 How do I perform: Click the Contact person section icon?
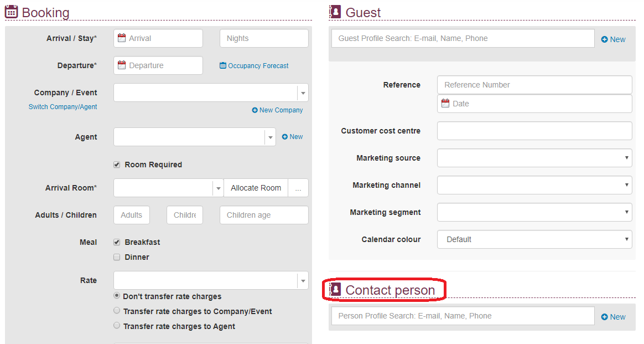335,290
